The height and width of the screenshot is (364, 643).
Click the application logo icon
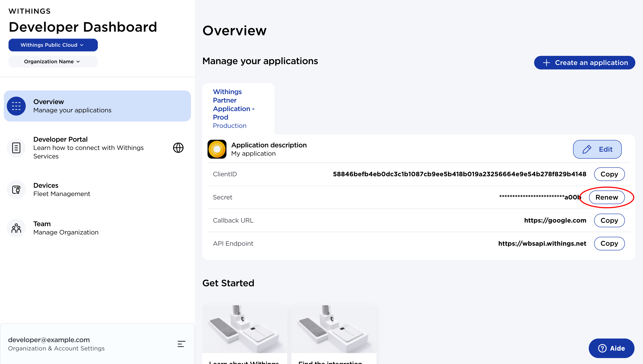217,149
